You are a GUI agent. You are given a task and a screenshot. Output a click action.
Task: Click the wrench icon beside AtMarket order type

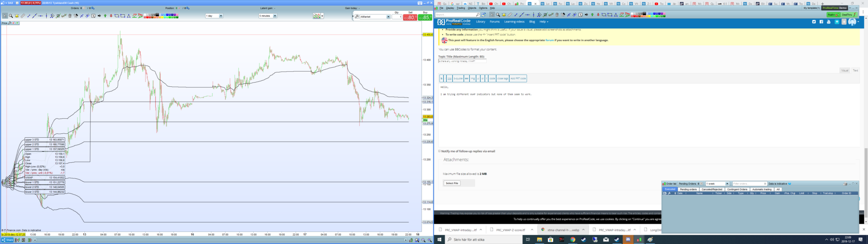tap(357, 17)
